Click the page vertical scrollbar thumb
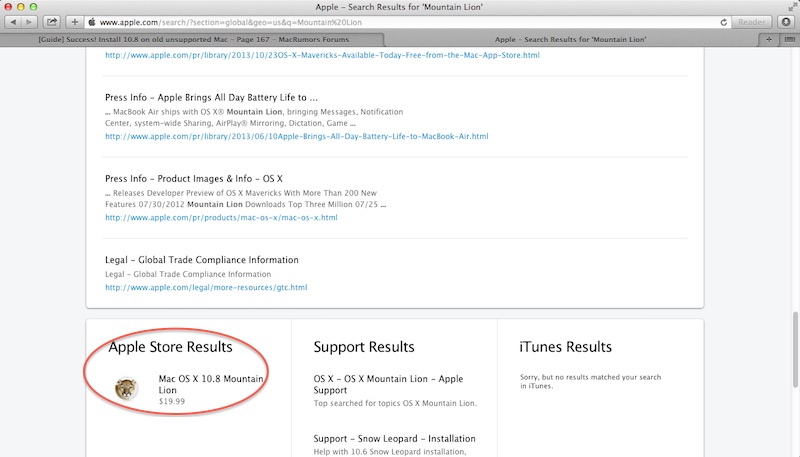This screenshot has width=800, height=457. coord(795,349)
